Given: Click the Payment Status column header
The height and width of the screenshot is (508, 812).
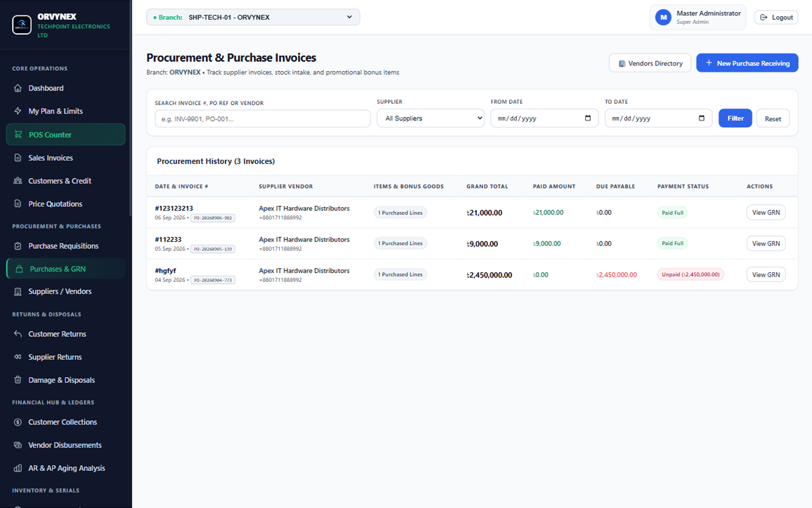Looking at the screenshot, I should 683,186.
